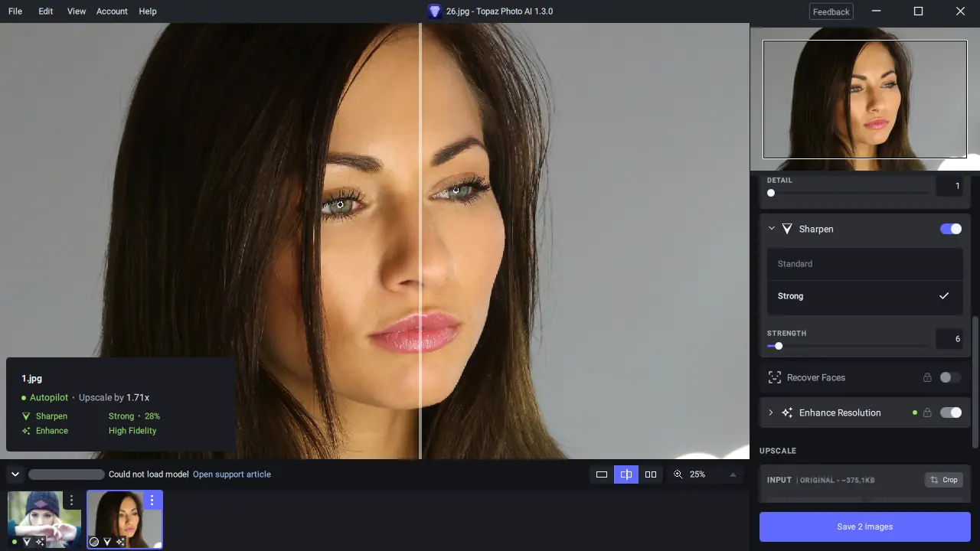Click the sharpen icon on selected thumbnail
This screenshot has height=551, width=980.
pos(107,542)
